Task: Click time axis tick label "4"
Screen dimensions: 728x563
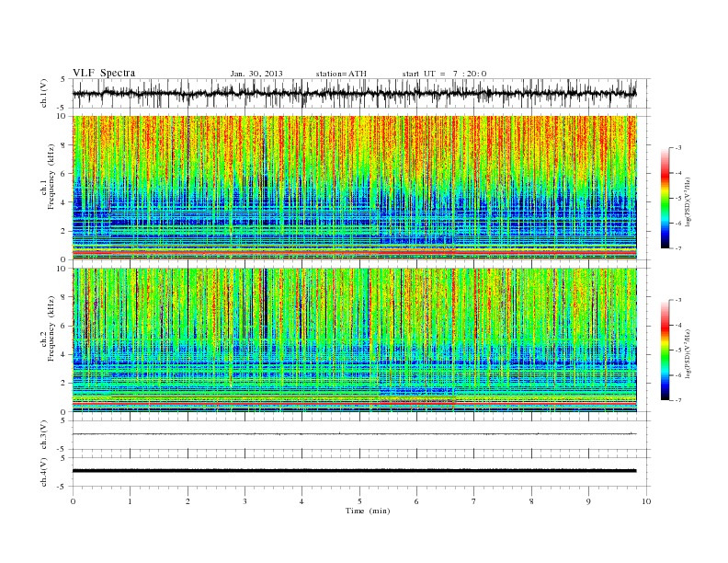Action: click(x=301, y=501)
